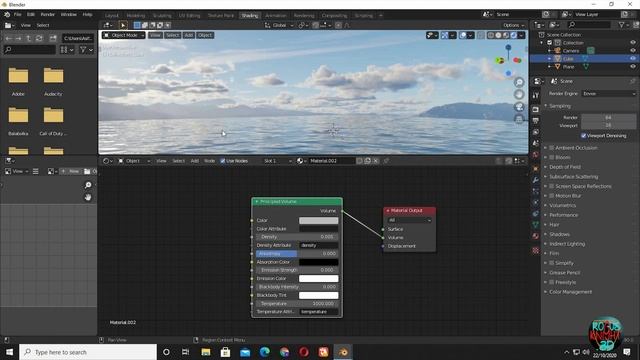Image resolution: width=640 pixels, height=360 pixels.
Task: Open Opera browser from taskbar
Action: [304, 352]
